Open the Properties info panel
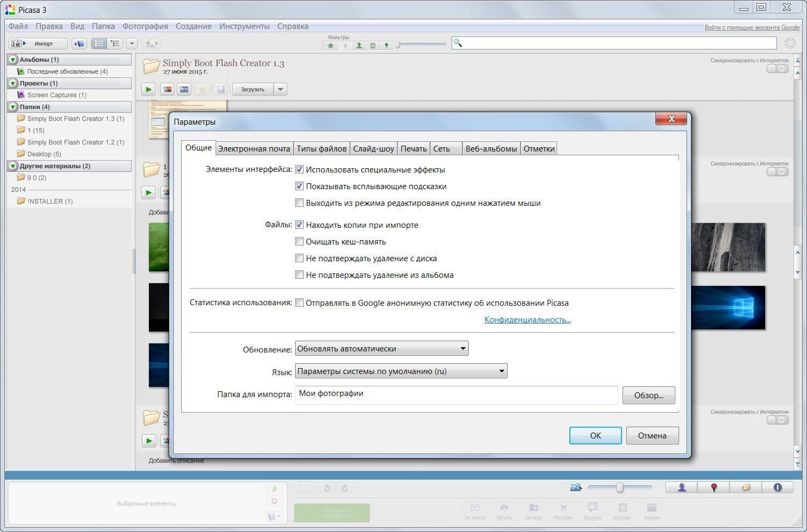Viewport: 807px width, 532px height. (777, 487)
